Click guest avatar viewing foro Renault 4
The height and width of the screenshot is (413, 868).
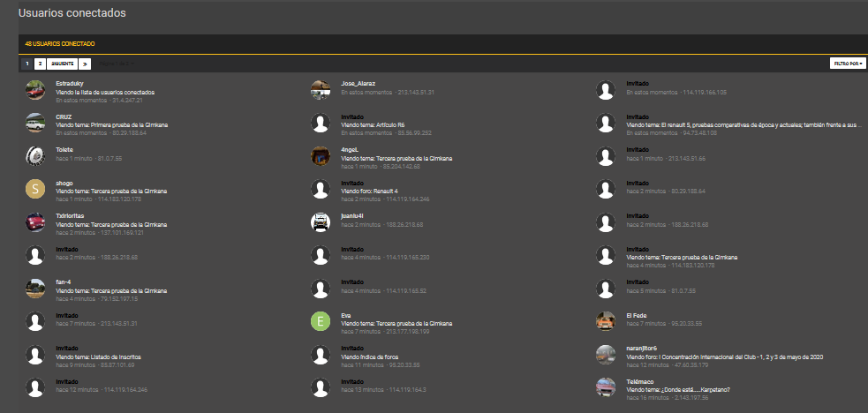(x=321, y=189)
